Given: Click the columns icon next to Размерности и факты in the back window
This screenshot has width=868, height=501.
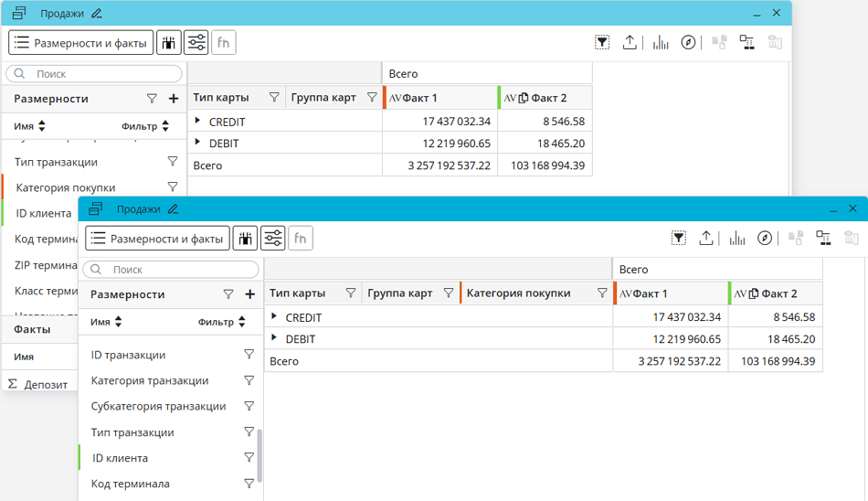Looking at the screenshot, I should click(169, 43).
